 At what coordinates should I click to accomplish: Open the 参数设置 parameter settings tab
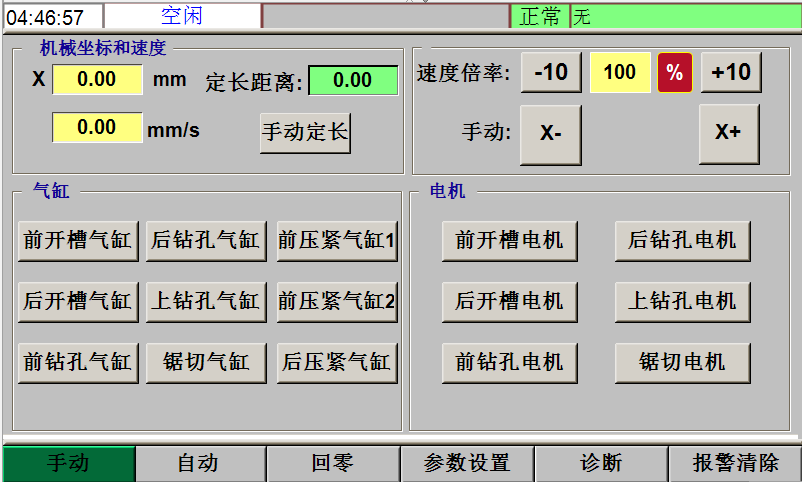coord(466,464)
